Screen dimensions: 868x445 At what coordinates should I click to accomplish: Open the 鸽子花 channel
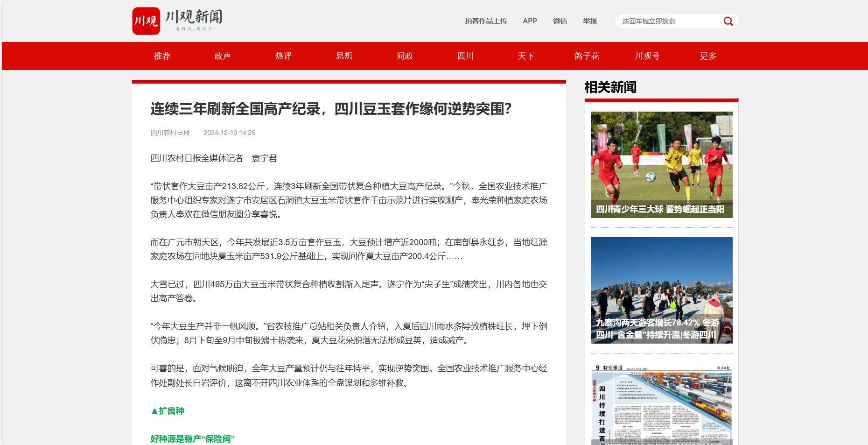[587, 56]
